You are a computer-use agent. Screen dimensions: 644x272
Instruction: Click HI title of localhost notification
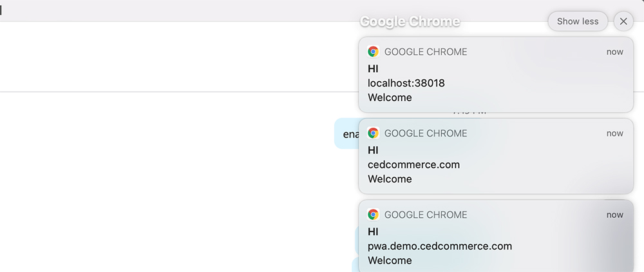[373, 68]
